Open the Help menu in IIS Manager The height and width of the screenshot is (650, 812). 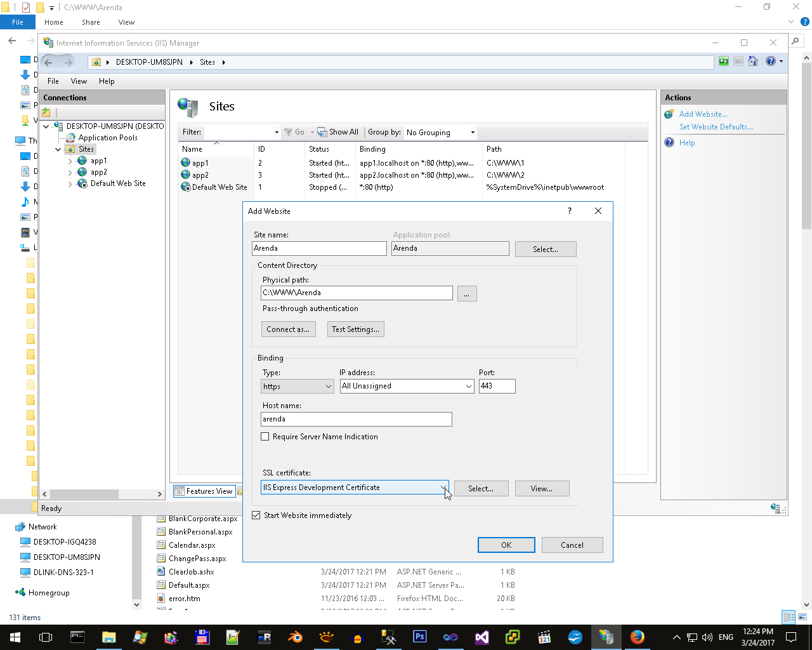(107, 81)
